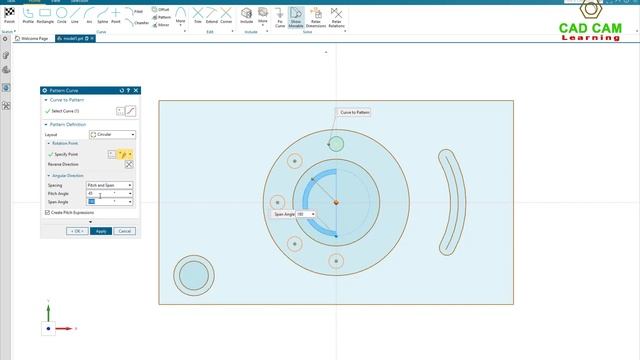
Task: Click the Curve to Pattern canvas label
Action: 353,112
